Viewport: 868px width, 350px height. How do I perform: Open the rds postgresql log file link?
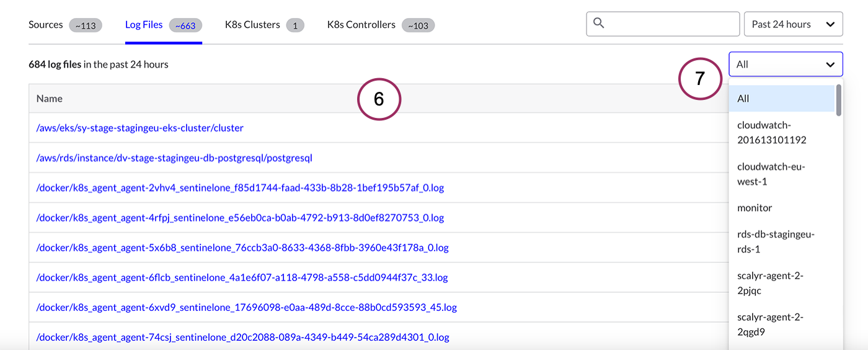[x=174, y=158]
